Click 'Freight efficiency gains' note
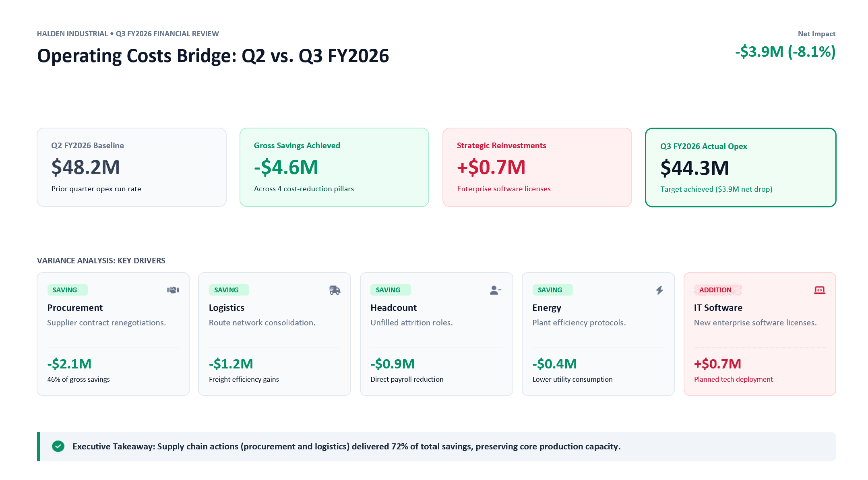This screenshot has height=480, width=868. coord(244,379)
